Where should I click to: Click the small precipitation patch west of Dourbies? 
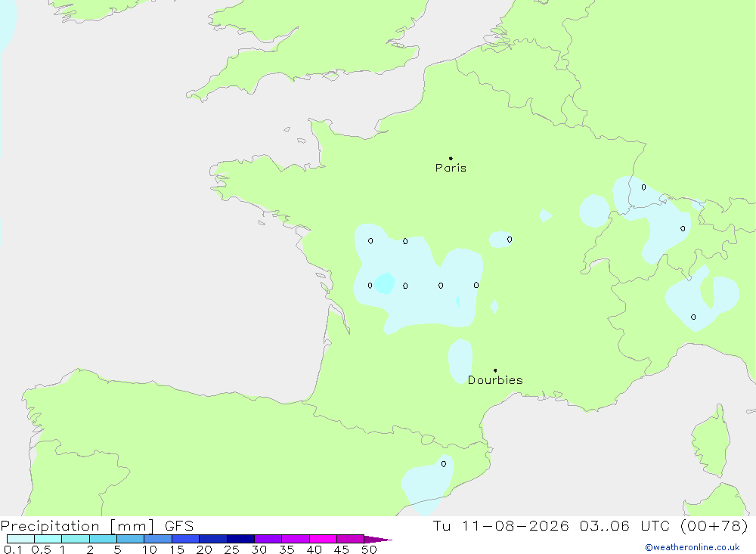click(x=460, y=361)
